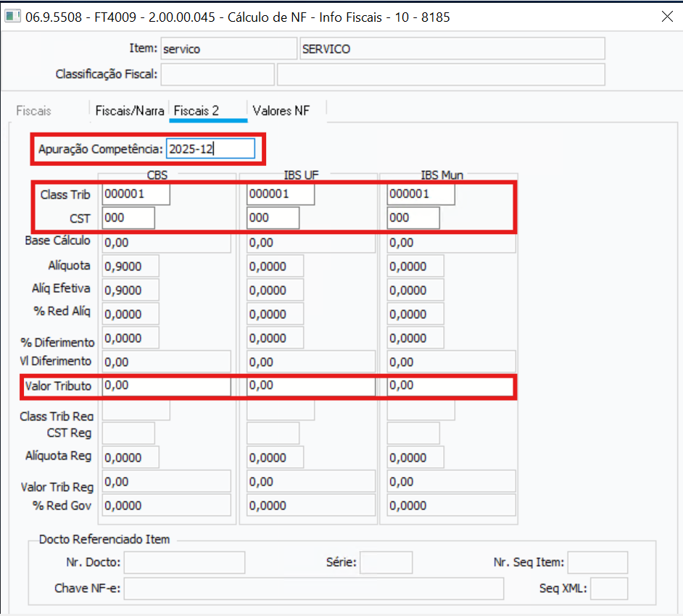
Task: Open the Valores NF tab
Action: (281, 111)
